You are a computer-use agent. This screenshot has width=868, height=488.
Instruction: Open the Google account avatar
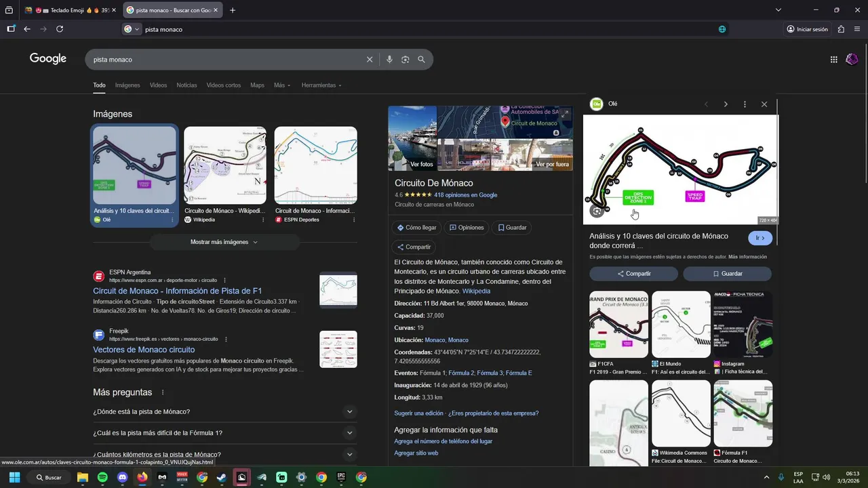tap(852, 60)
